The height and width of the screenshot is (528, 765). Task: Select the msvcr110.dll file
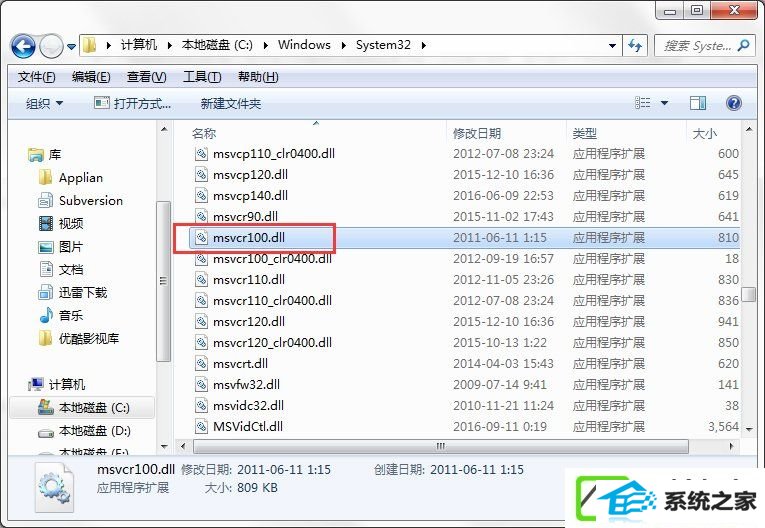[x=249, y=280]
